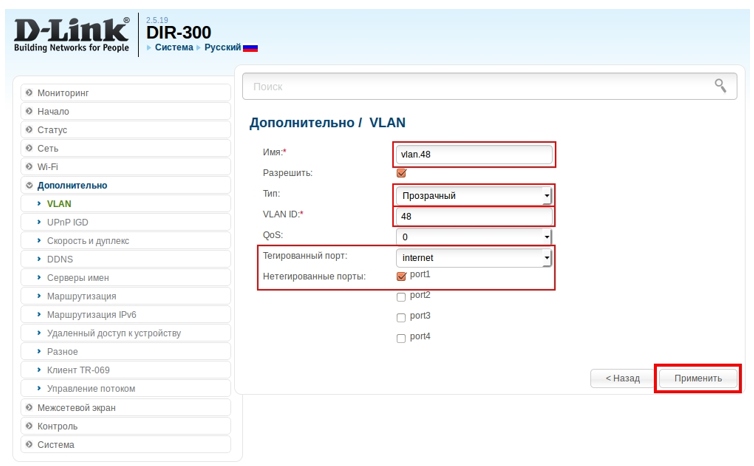Click the Russian flag language icon

(250, 48)
